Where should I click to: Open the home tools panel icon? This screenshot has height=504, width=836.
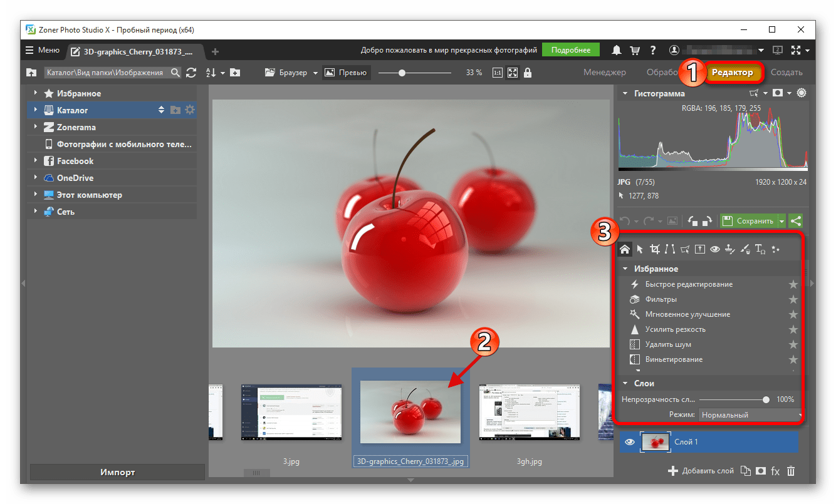coord(625,249)
